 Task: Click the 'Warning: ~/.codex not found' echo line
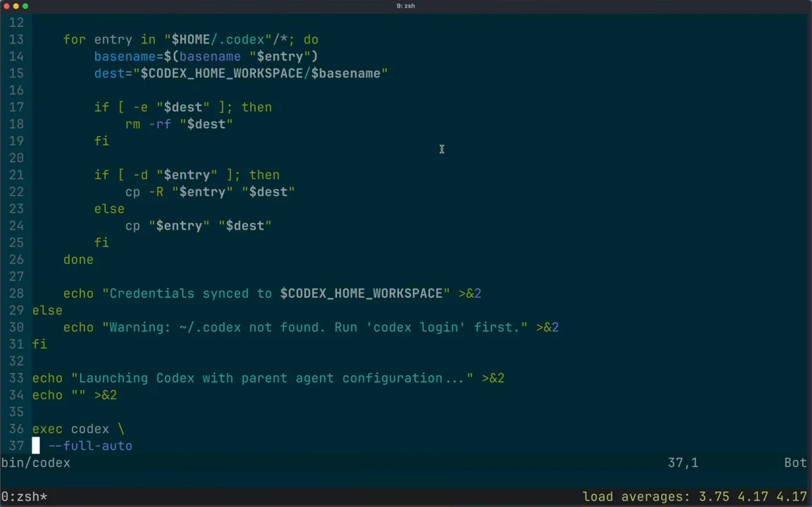(x=311, y=327)
